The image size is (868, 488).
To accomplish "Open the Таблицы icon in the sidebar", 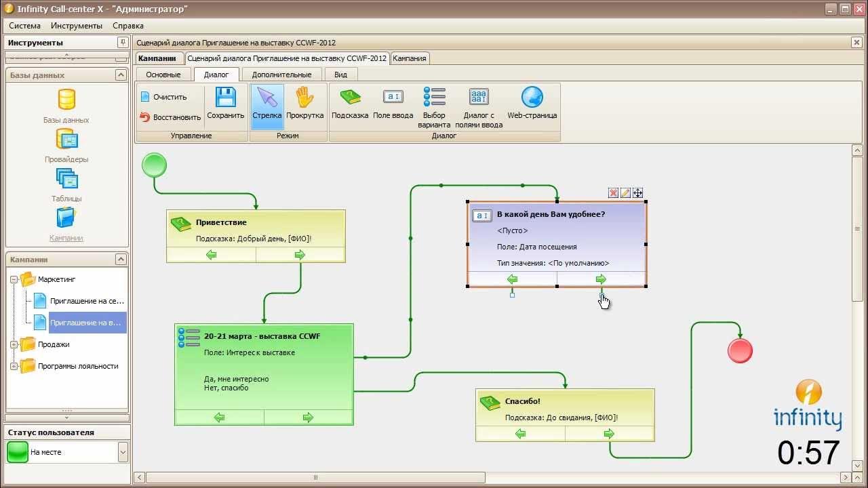I will point(66,178).
